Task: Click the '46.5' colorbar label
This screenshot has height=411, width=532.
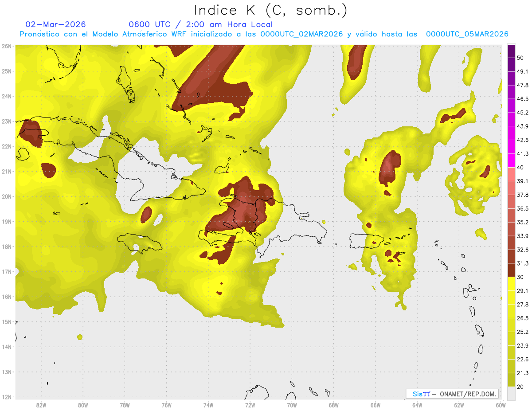Action: [523, 99]
